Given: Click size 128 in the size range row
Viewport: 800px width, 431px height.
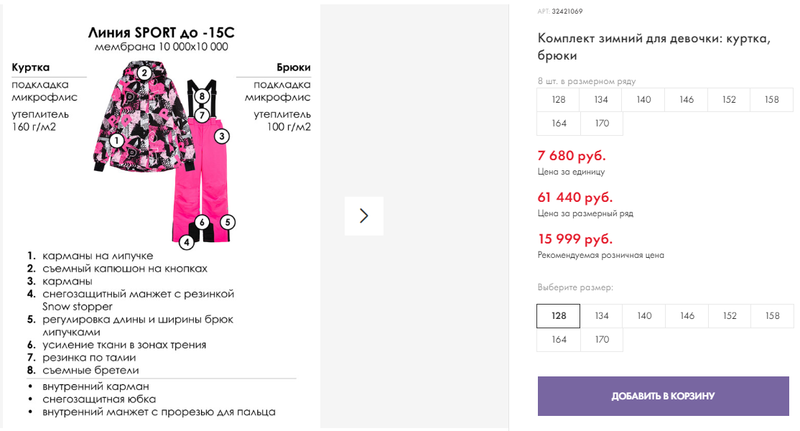Looking at the screenshot, I should [x=558, y=99].
